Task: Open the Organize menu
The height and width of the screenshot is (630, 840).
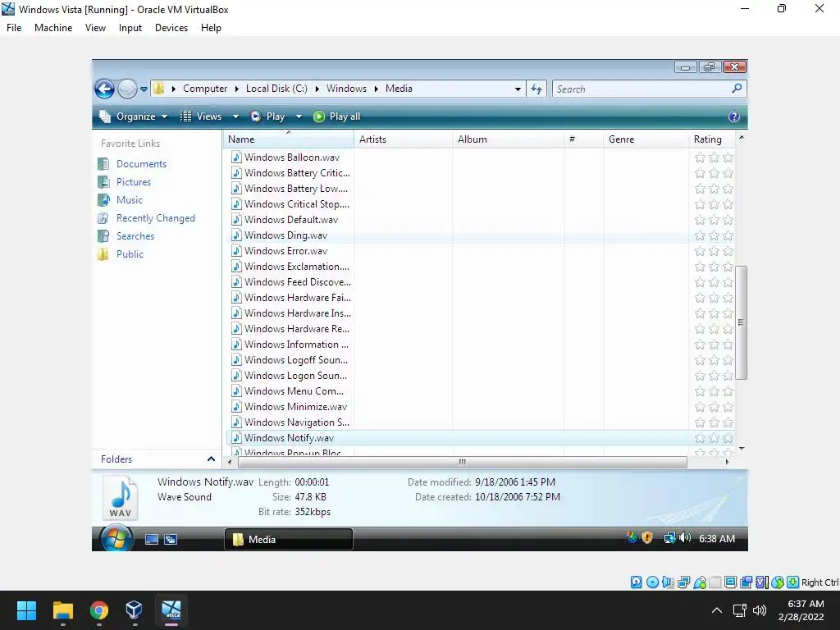Action: [134, 116]
